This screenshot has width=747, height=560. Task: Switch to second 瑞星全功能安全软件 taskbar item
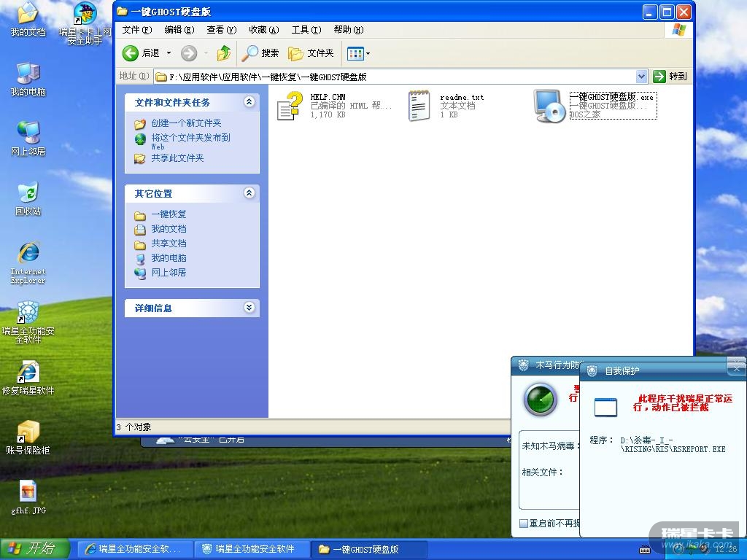[252, 549]
